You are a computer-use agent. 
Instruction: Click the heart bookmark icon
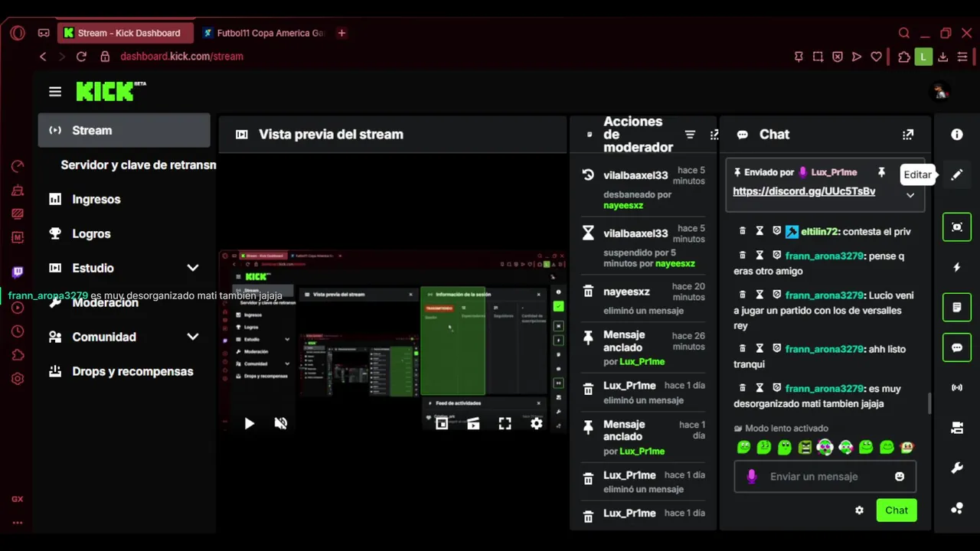point(876,57)
